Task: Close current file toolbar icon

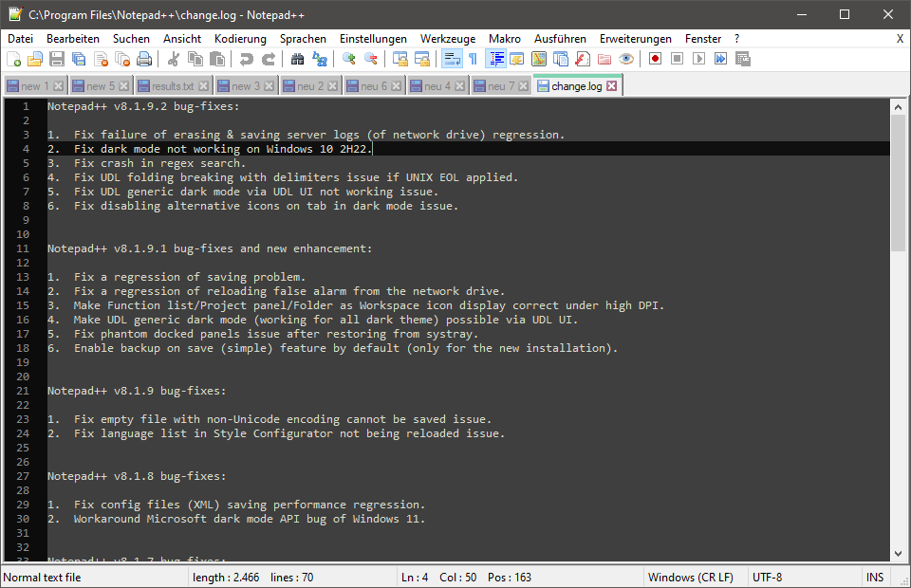Action: click(101, 59)
